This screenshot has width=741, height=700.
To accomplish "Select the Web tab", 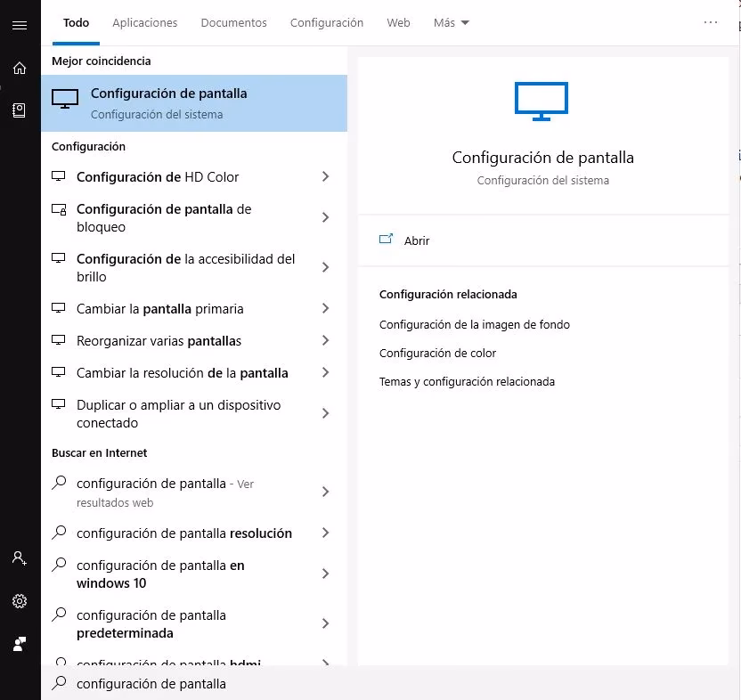I will click(398, 22).
